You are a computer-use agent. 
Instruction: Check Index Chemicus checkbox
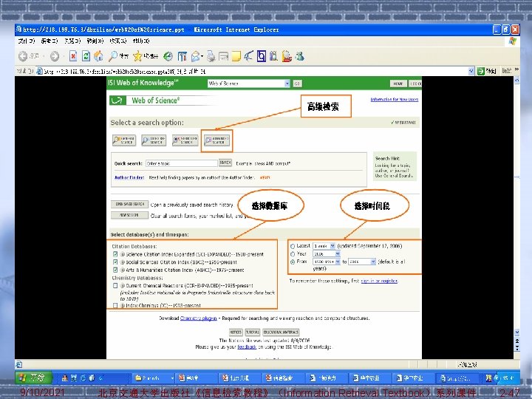[115, 305]
